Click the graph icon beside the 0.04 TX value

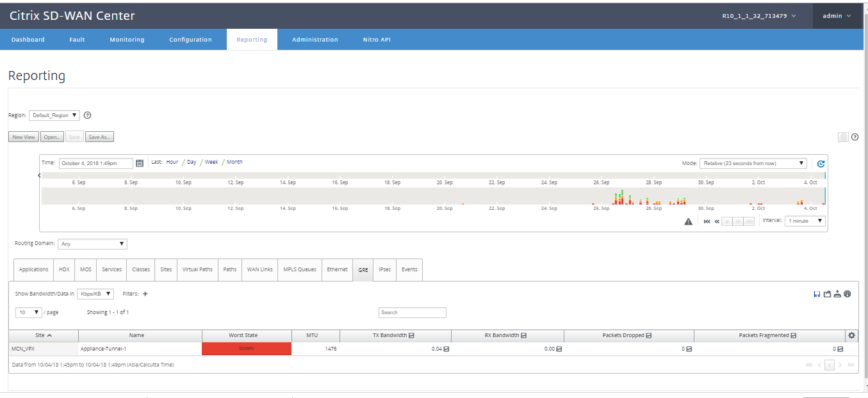coord(446,349)
